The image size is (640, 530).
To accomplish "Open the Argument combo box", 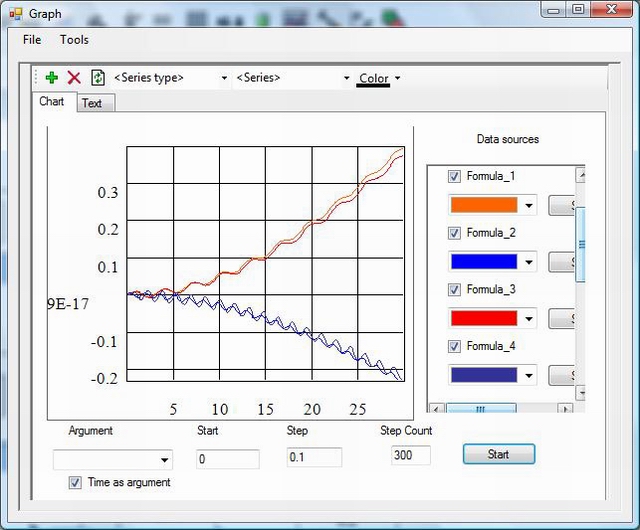I will (x=113, y=460).
